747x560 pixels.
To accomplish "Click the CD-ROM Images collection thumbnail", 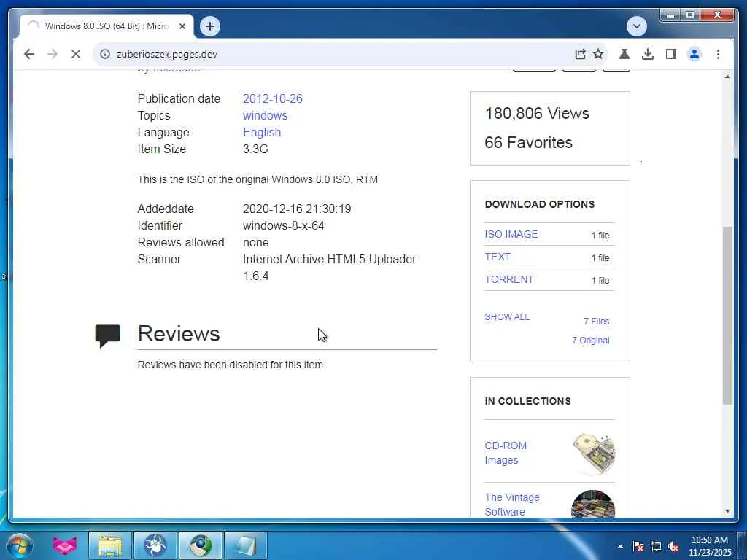I will pyautogui.click(x=594, y=454).
